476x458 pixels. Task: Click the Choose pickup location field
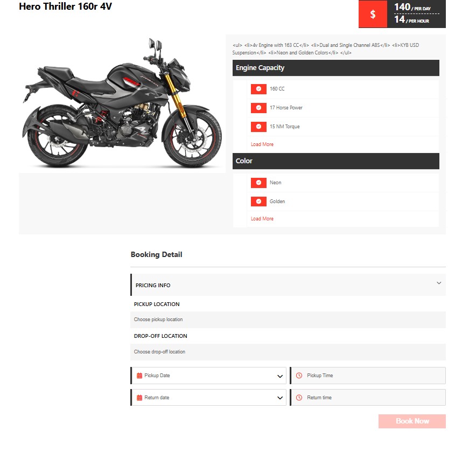click(x=288, y=320)
